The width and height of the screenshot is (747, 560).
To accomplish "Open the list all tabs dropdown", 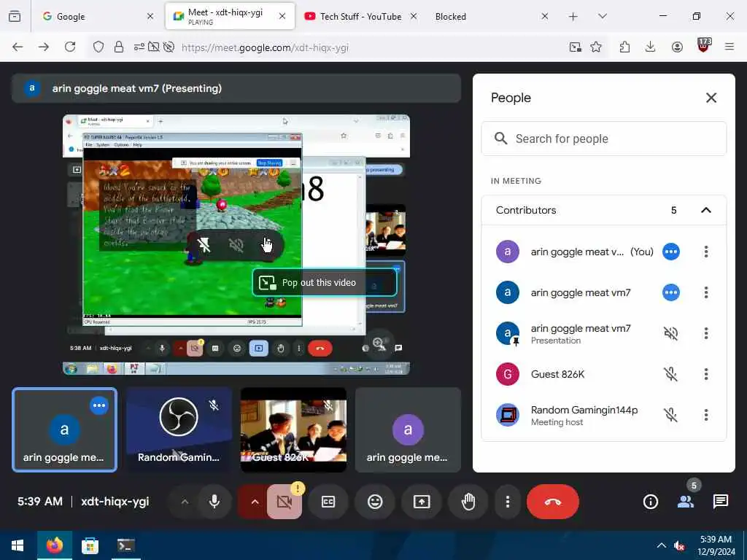I will pos(603,16).
